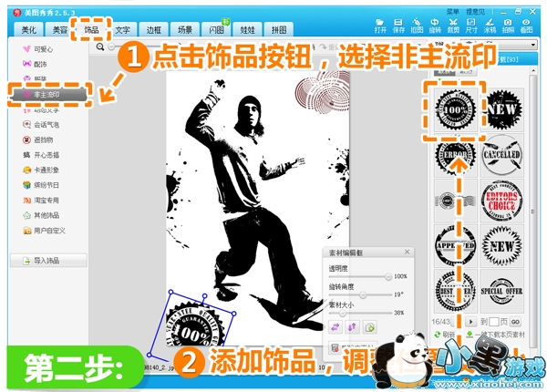
Task: Click the next page arrow in materials
Action: click(471, 321)
